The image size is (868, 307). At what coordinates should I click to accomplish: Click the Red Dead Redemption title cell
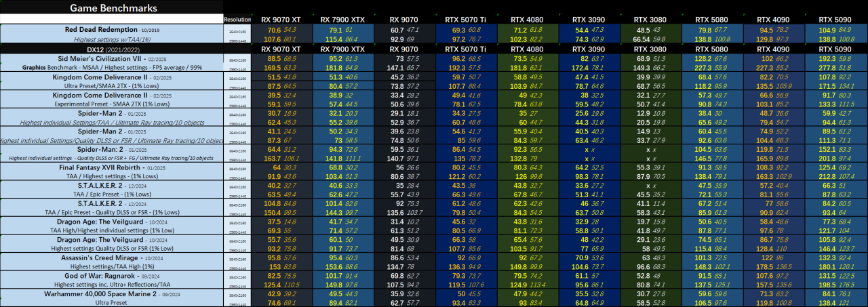pyautogui.click(x=112, y=30)
